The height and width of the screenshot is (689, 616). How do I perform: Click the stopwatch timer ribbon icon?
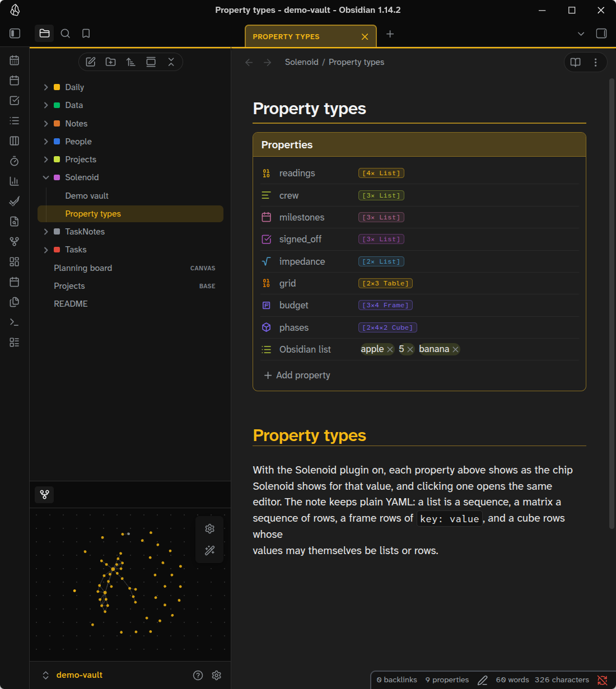(15, 161)
